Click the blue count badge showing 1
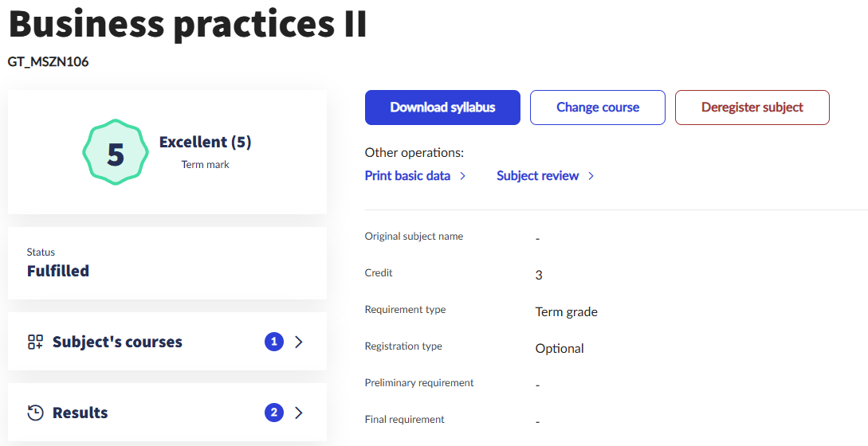 pos(274,342)
